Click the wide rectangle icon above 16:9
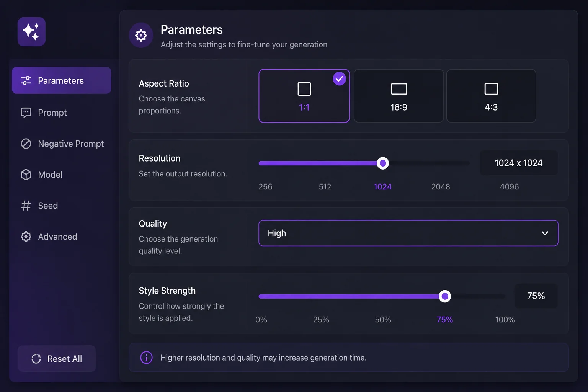Image resolution: width=588 pixels, height=392 pixels. (399, 89)
